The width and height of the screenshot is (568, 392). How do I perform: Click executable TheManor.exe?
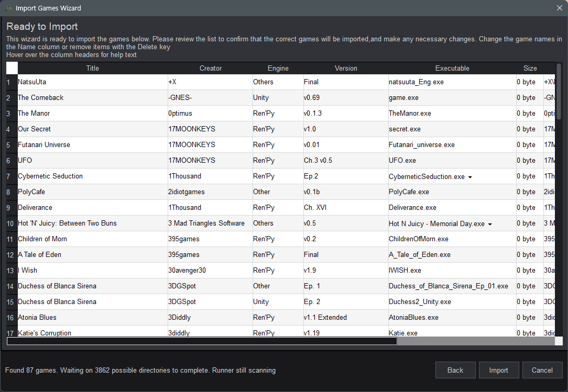[452, 113]
